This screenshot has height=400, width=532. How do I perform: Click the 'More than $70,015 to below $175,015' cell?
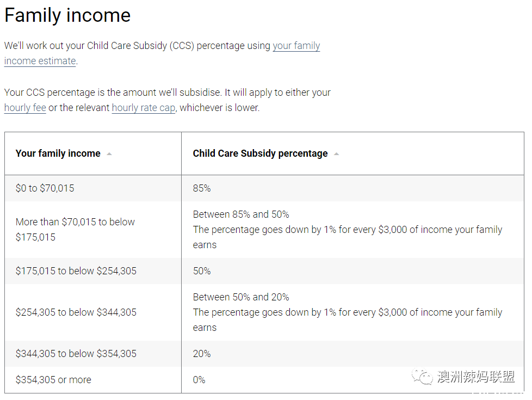[93, 230]
